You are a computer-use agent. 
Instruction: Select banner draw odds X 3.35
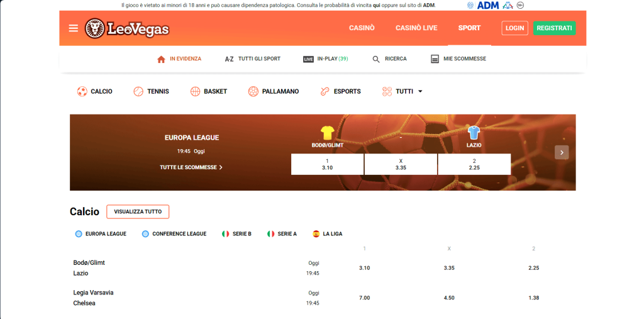pyautogui.click(x=401, y=164)
